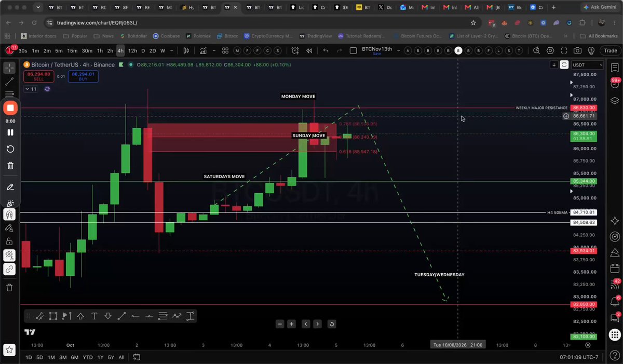The image size is (623, 364).
Task: Open candlestick chart type selector
Action: pos(187,50)
